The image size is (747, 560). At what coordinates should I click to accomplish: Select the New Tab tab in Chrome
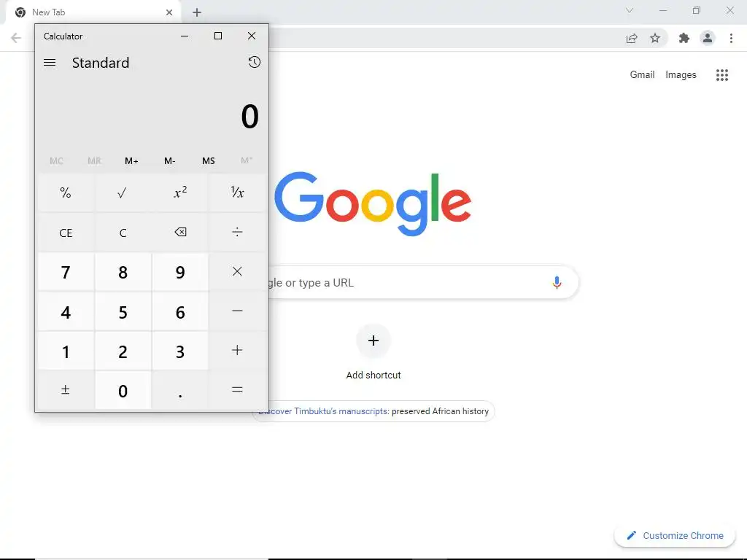[93, 12]
